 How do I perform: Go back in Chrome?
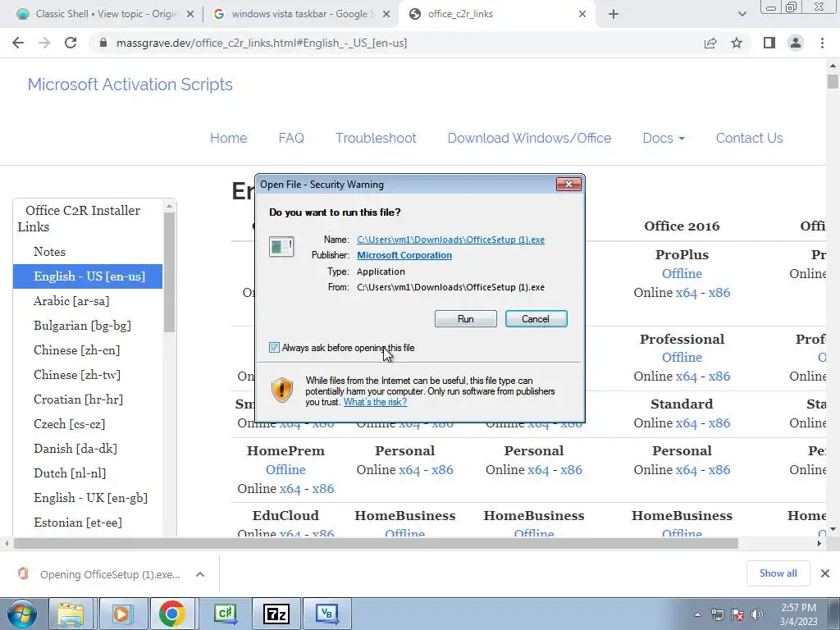18,43
